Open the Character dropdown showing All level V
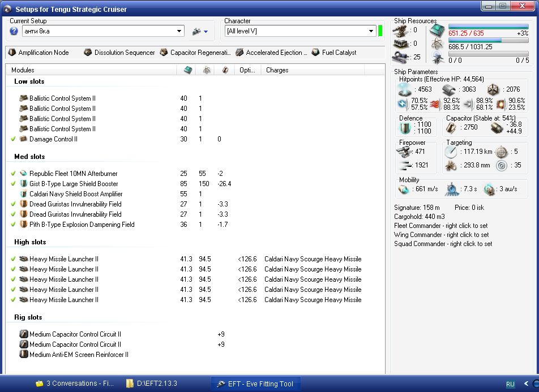The image size is (539, 392). pyautogui.click(x=371, y=31)
